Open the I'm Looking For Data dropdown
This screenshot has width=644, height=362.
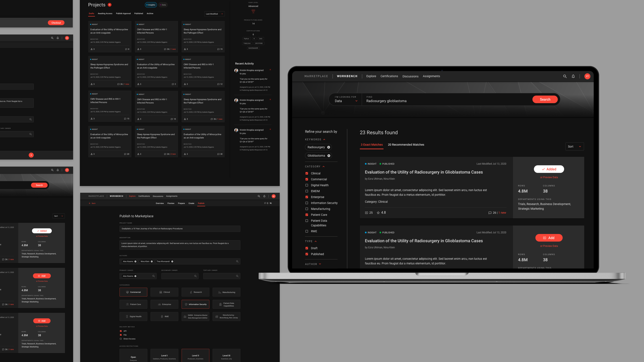tap(346, 99)
